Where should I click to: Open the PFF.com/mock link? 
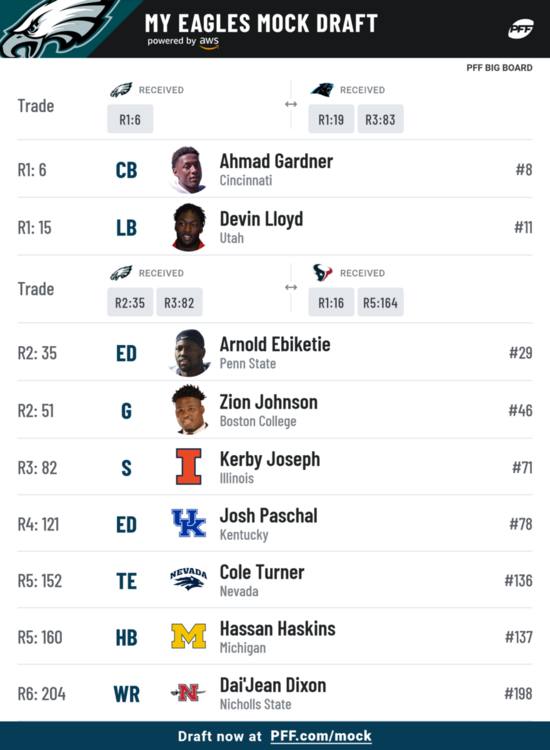[x=321, y=736]
